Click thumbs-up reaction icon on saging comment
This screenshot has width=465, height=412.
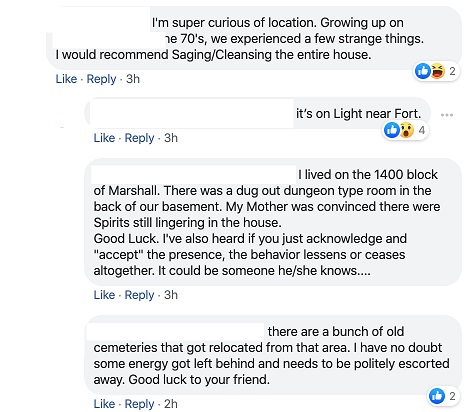click(423, 71)
